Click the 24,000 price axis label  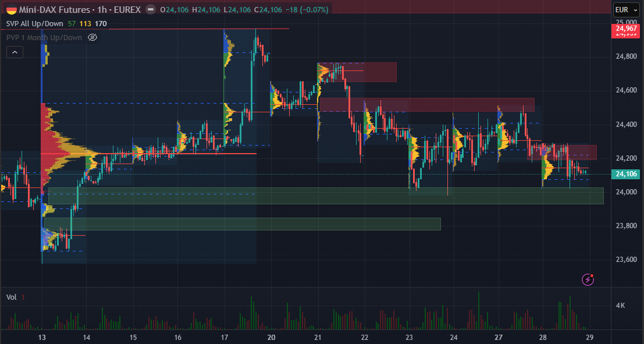point(627,192)
